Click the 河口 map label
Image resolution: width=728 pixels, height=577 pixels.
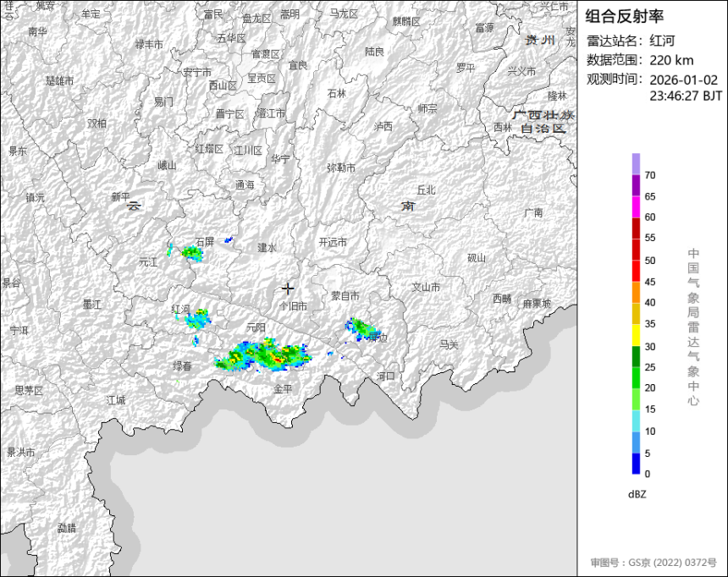point(385,376)
